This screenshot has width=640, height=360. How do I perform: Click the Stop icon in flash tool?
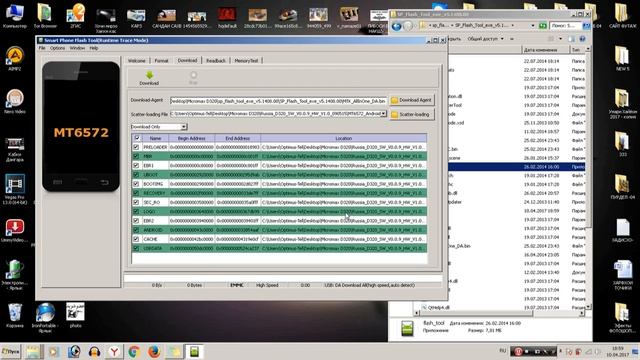click(193, 75)
